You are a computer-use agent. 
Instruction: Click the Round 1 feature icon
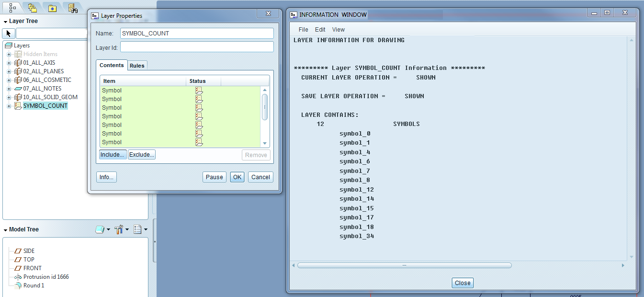point(18,286)
